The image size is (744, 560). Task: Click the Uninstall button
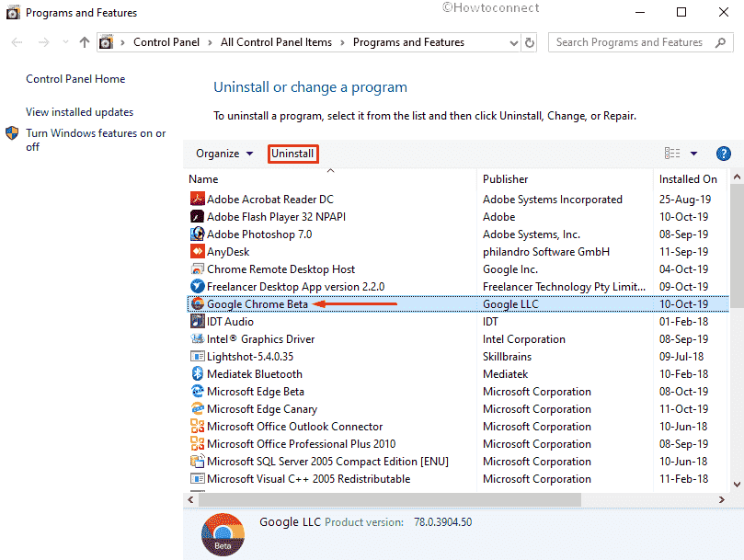pyautogui.click(x=292, y=154)
